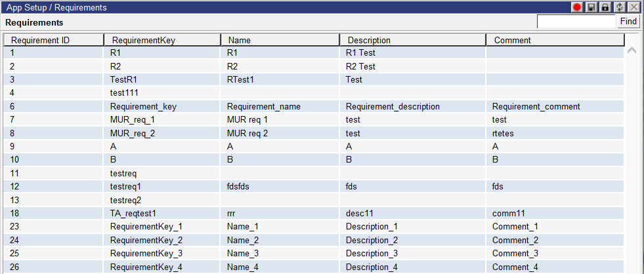This screenshot has width=644, height=274.
Task: Click the scroll up arrow of the table
Action: (632, 51)
